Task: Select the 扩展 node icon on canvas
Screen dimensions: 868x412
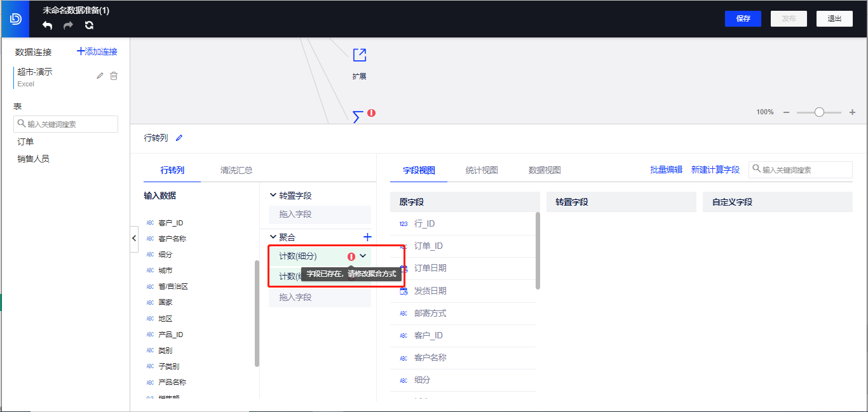Action: [x=359, y=56]
